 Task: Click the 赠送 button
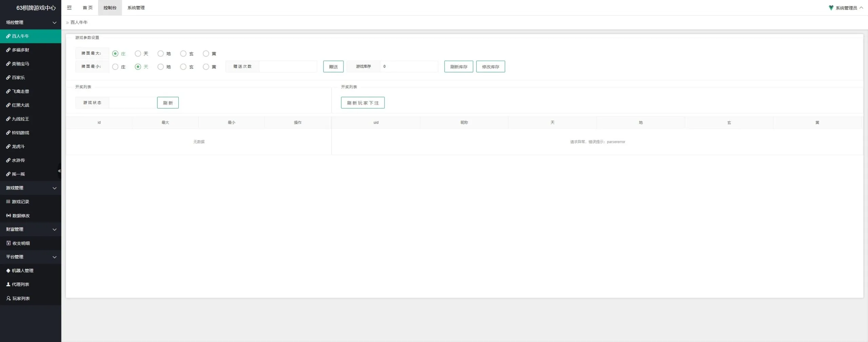point(333,67)
